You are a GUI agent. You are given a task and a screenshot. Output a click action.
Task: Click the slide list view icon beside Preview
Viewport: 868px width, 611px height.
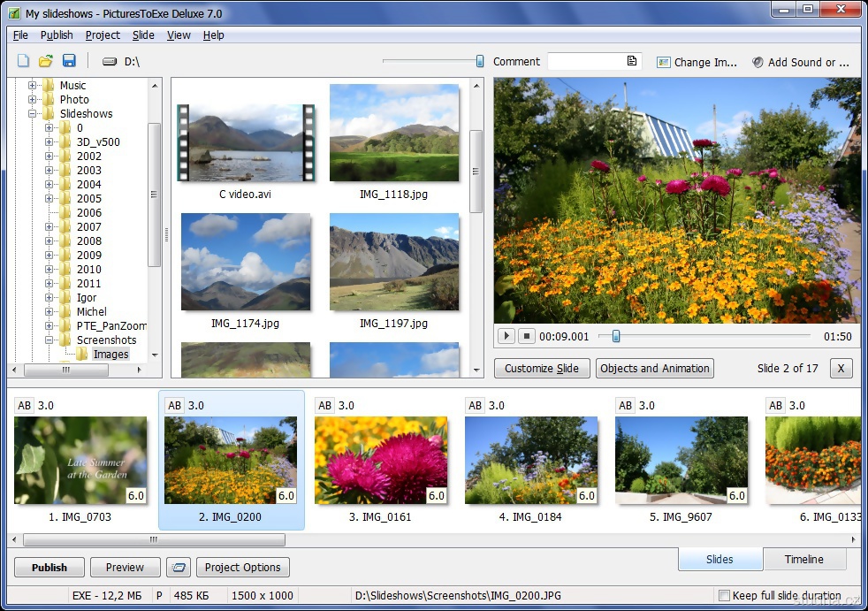(179, 568)
